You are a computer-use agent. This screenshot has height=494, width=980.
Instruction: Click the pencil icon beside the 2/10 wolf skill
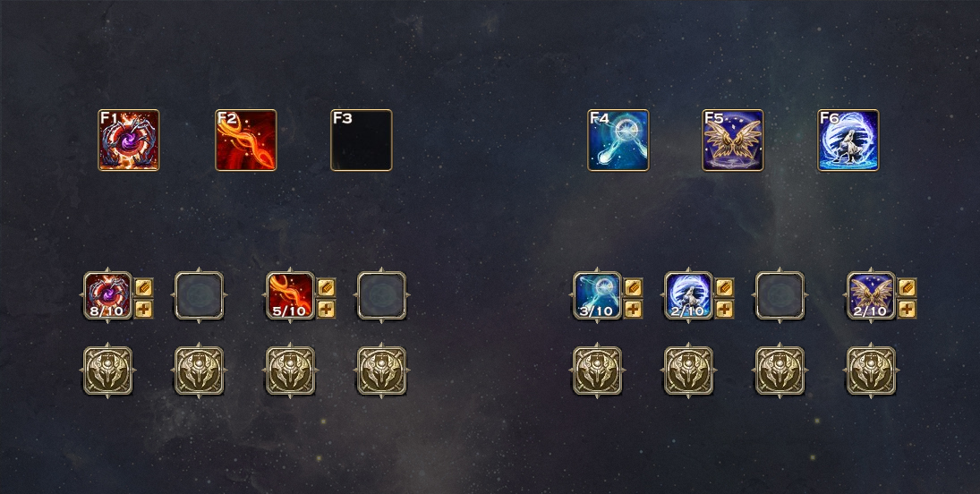pos(724,287)
